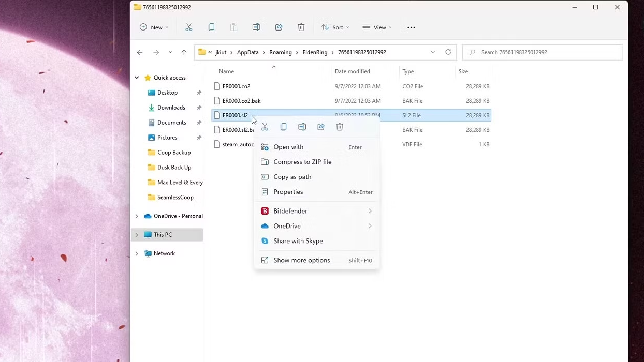Go back with the back arrow
This screenshot has width=644, height=362.
pyautogui.click(x=139, y=52)
